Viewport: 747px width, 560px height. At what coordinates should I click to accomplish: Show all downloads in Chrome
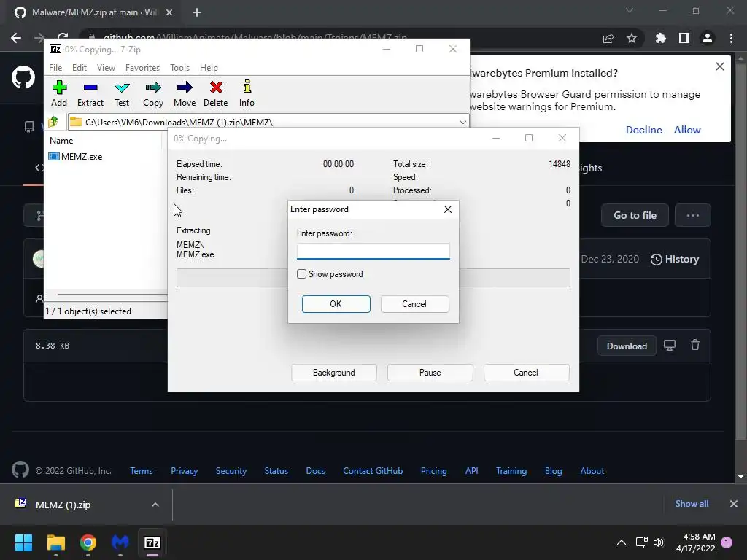[x=692, y=503]
